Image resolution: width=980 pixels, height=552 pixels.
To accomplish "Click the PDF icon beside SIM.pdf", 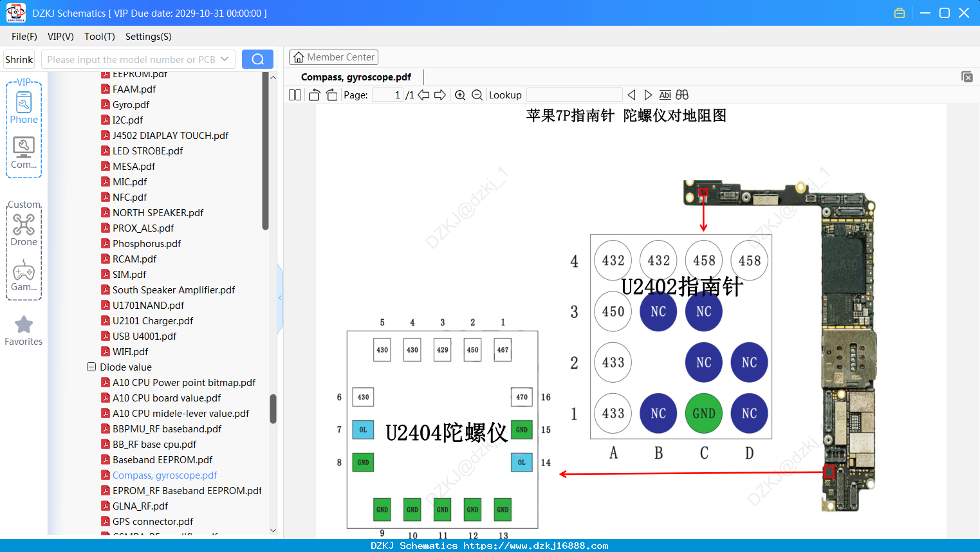I will click(106, 274).
